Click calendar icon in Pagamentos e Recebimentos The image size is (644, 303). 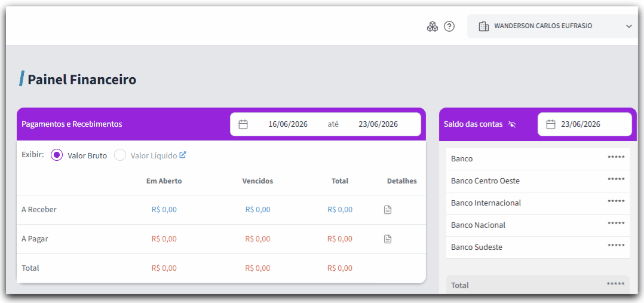pyautogui.click(x=243, y=124)
